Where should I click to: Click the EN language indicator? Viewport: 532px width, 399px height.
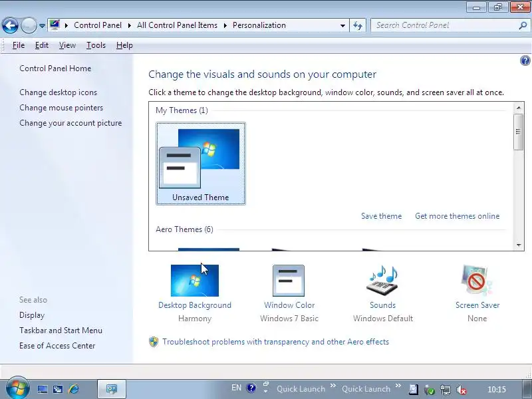[x=237, y=388]
